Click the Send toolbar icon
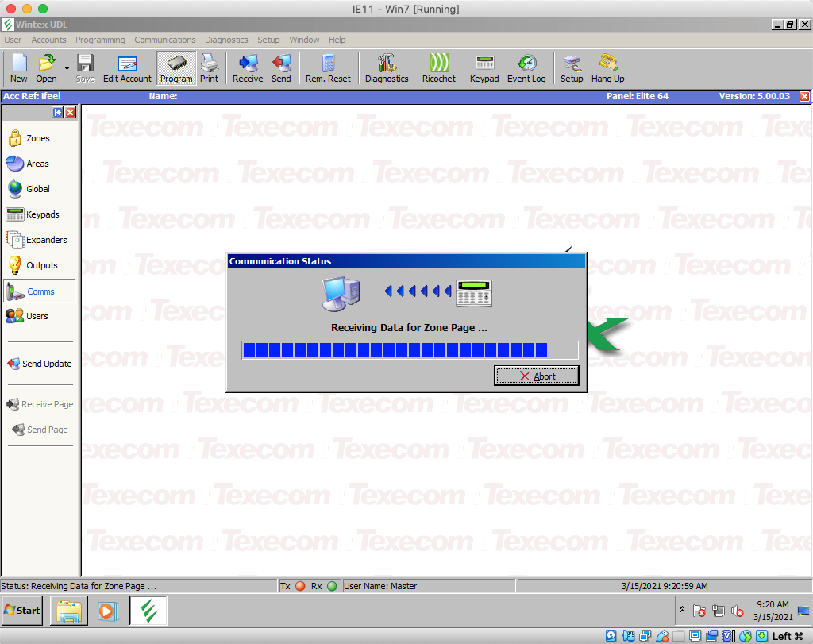 [x=282, y=68]
